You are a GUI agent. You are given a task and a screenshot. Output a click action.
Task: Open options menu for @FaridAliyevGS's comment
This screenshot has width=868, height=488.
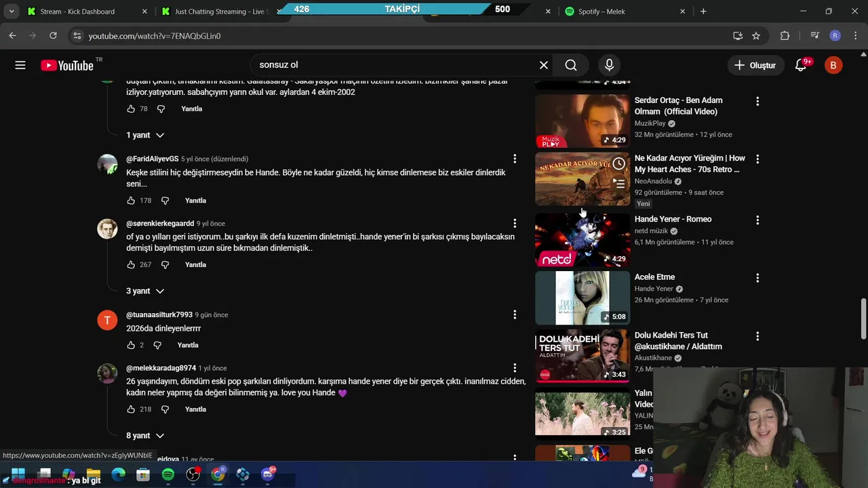tap(515, 159)
